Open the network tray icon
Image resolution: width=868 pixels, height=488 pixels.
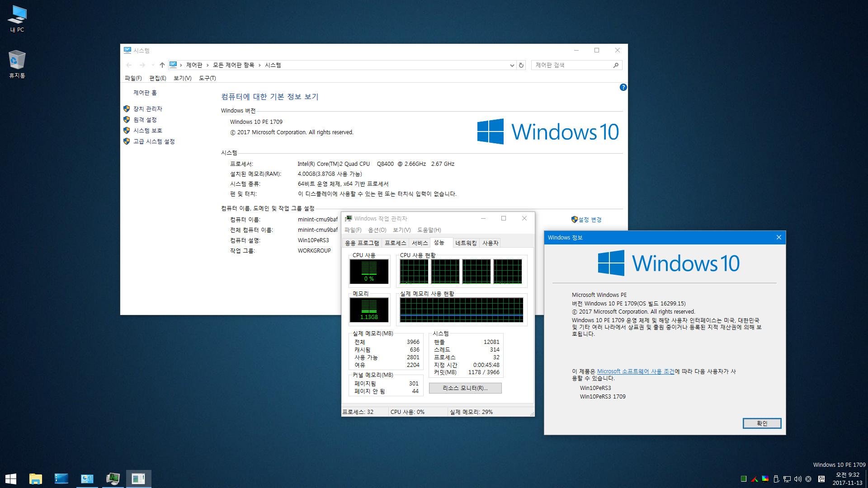point(787,479)
